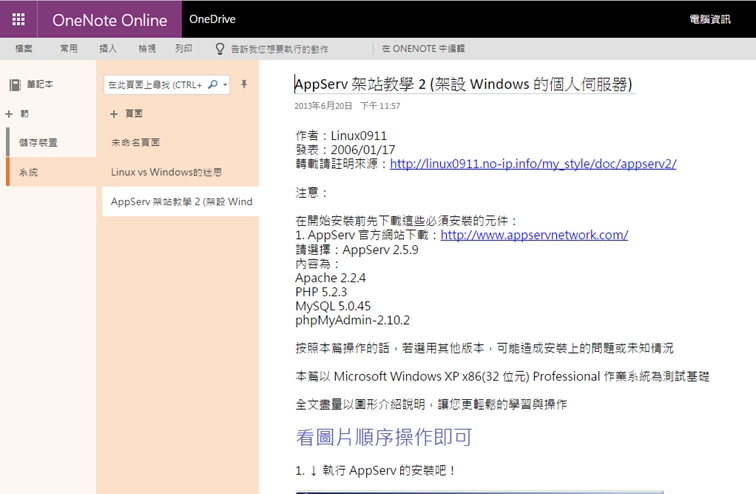Select the 儲存裝置 section
The height and width of the screenshot is (494, 756).
pos(52,143)
